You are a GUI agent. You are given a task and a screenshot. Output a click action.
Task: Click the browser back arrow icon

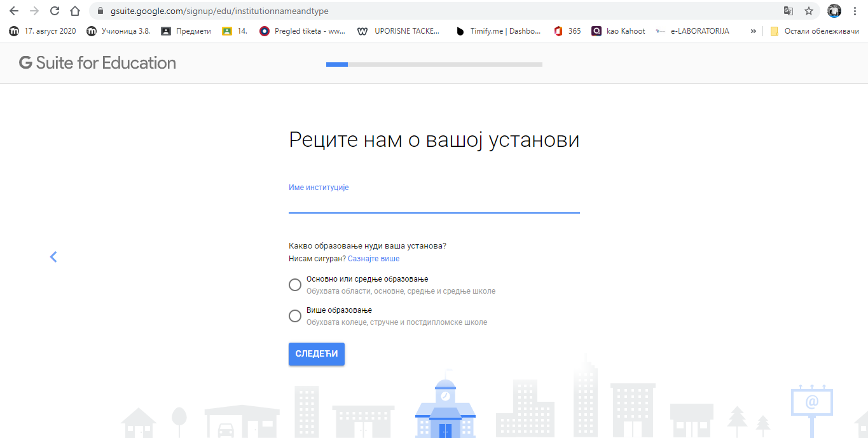14,11
